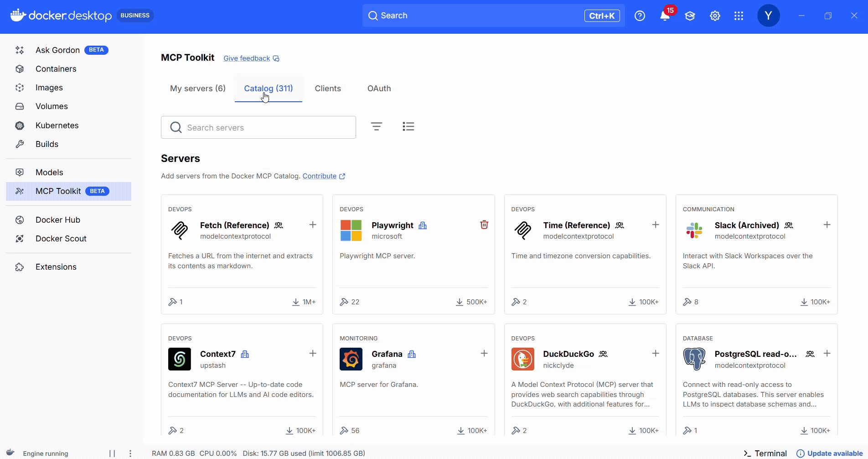Screen dimensions: 868x459
Task: Open the Clients tab
Action: click(328, 89)
